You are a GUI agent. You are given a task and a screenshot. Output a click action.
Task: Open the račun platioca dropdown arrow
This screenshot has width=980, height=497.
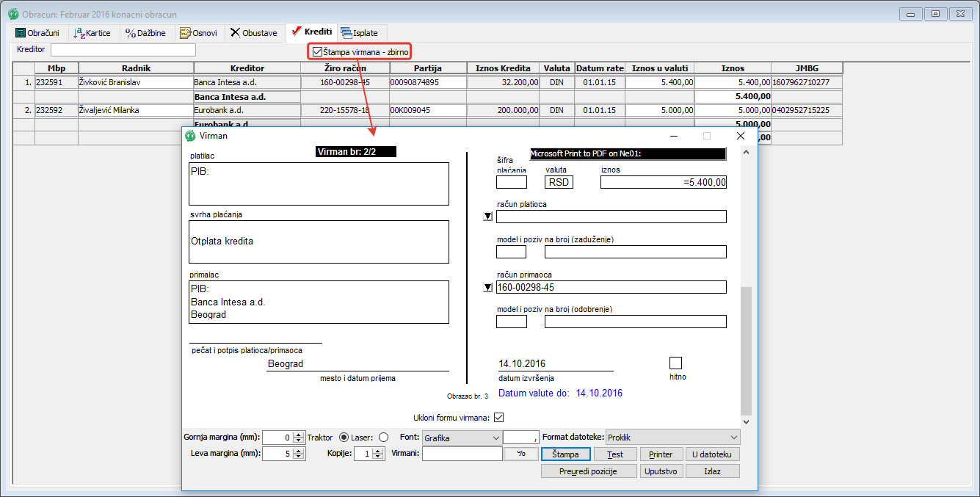487,217
